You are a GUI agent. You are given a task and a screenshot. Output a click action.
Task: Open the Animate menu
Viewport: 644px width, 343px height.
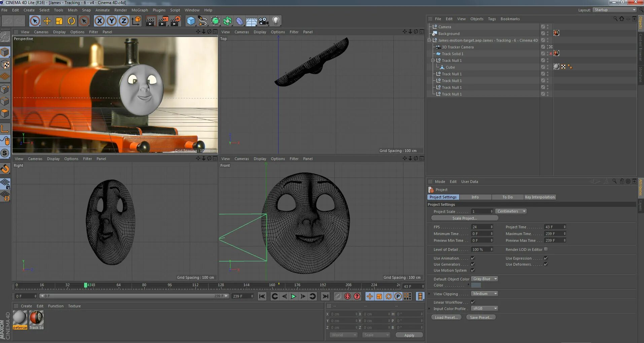pyautogui.click(x=103, y=10)
